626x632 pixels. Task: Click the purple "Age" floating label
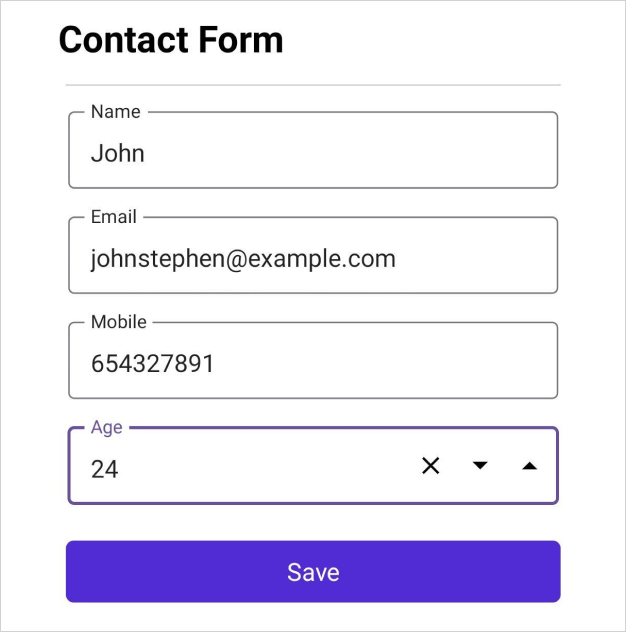click(x=106, y=427)
